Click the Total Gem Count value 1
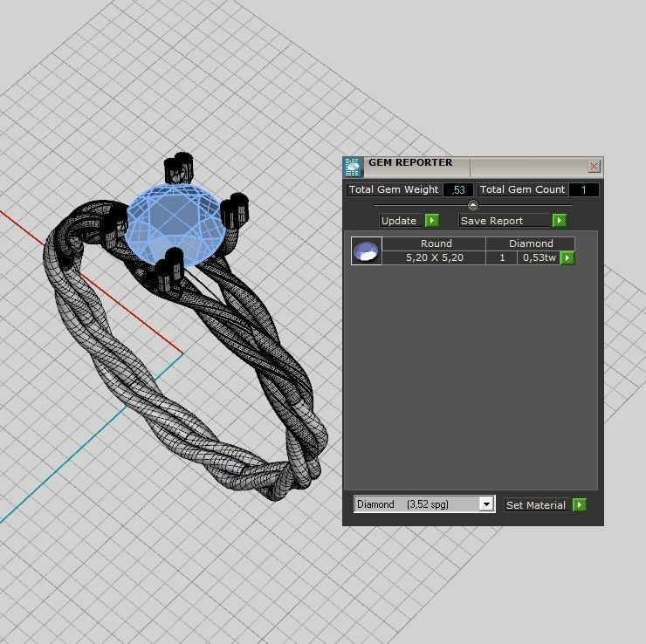 (584, 190)
